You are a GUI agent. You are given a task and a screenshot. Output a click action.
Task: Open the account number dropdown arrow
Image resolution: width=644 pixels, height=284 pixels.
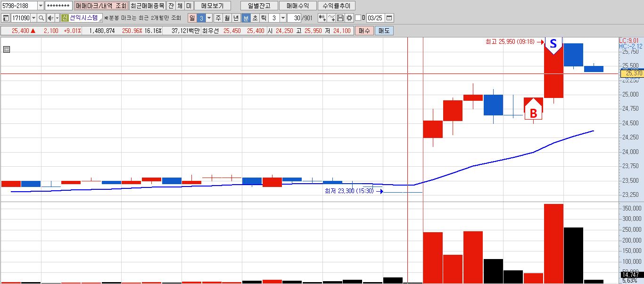(x=40, y=6)
